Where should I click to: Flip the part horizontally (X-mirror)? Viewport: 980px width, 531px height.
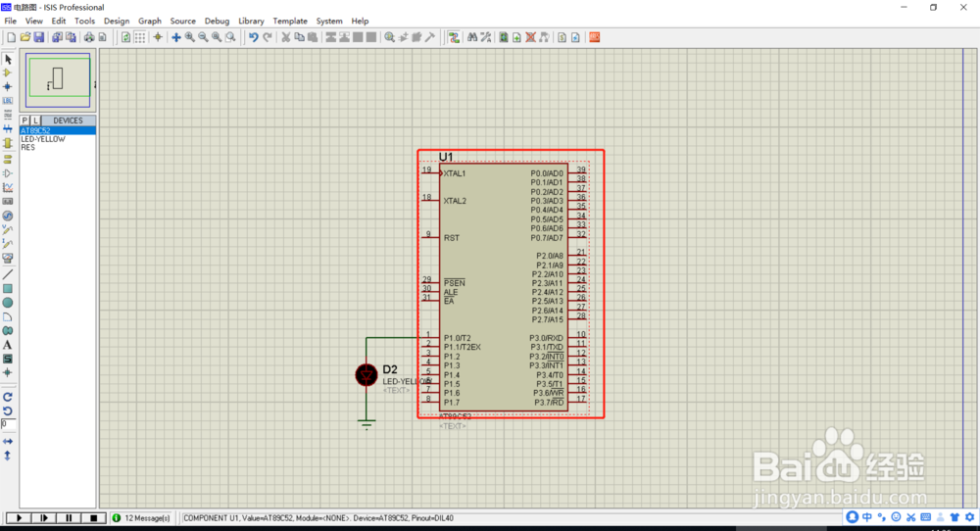(8, 442)
